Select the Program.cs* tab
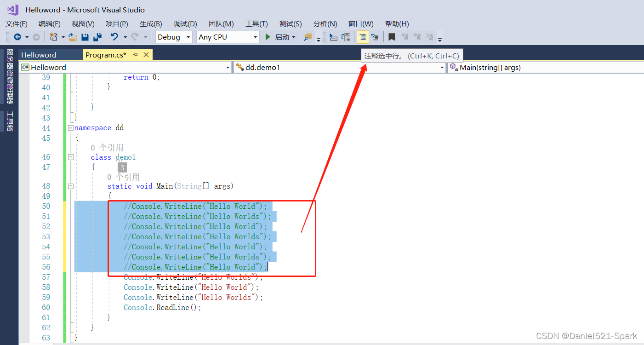This screenshot has height=345, width=644. click(106, 55)
